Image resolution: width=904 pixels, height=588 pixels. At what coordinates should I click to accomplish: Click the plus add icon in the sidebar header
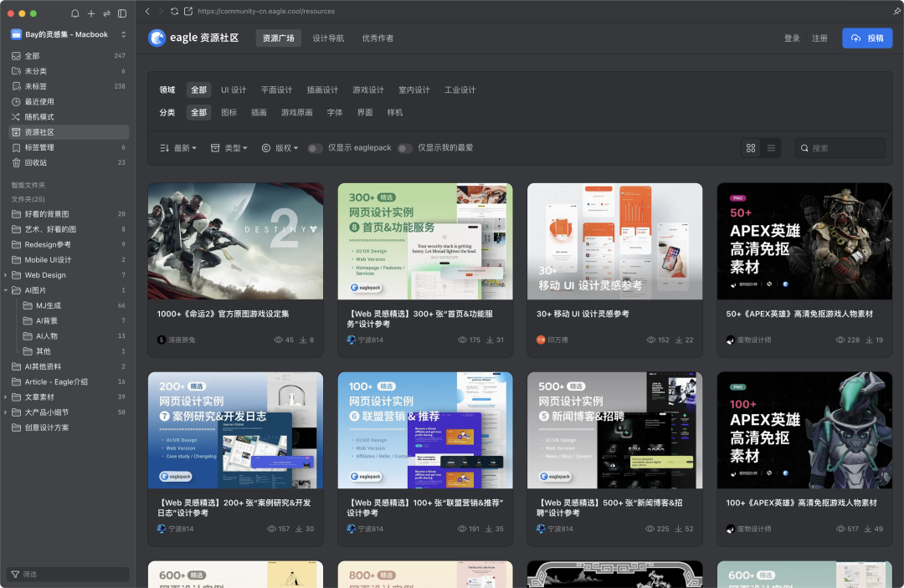tap(91, 13)
